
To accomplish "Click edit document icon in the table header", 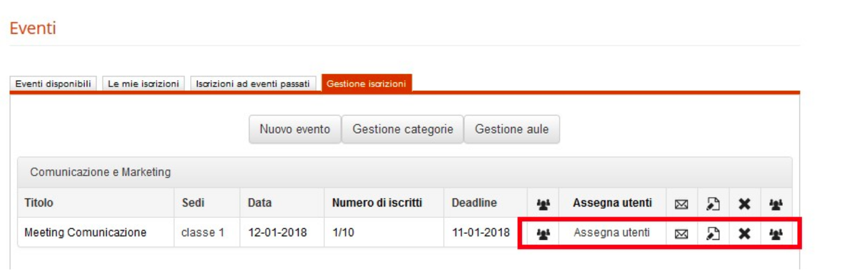I will (x=712, y=204).
